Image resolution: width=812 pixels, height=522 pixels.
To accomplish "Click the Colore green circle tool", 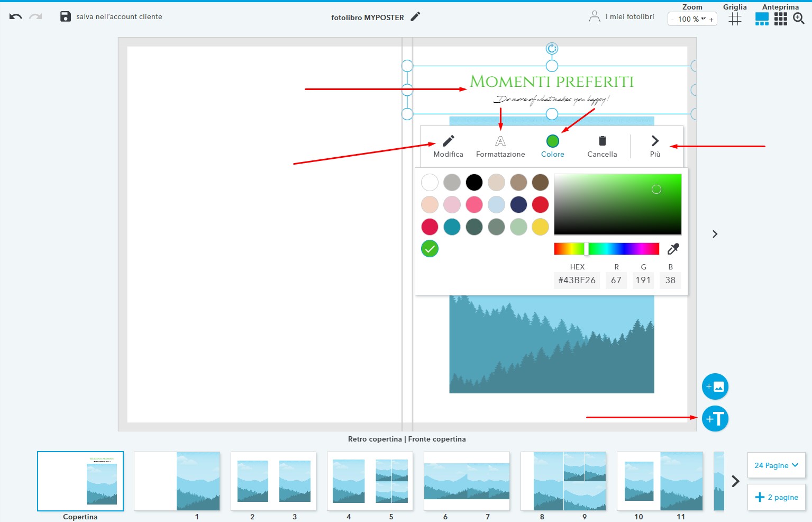I will [552, 146].
